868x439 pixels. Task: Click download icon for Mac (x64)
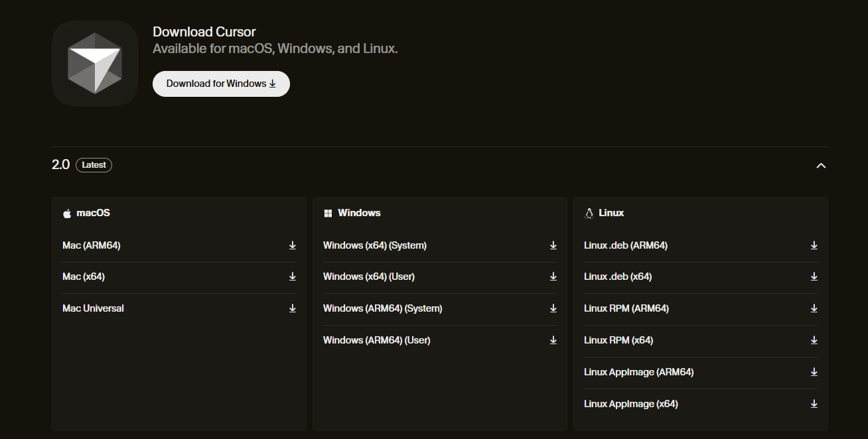tap(292, 277)
